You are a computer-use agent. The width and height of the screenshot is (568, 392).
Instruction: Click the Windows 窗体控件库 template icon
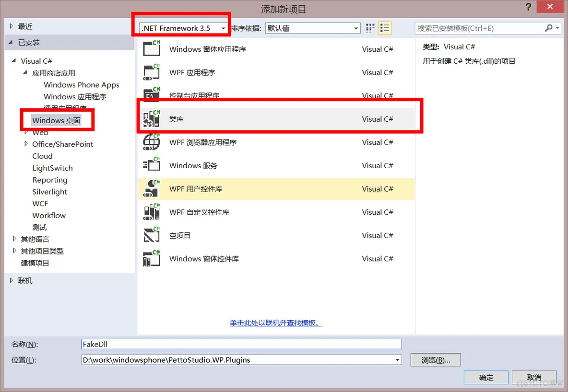pyautogui.click(x=152, y=258)
